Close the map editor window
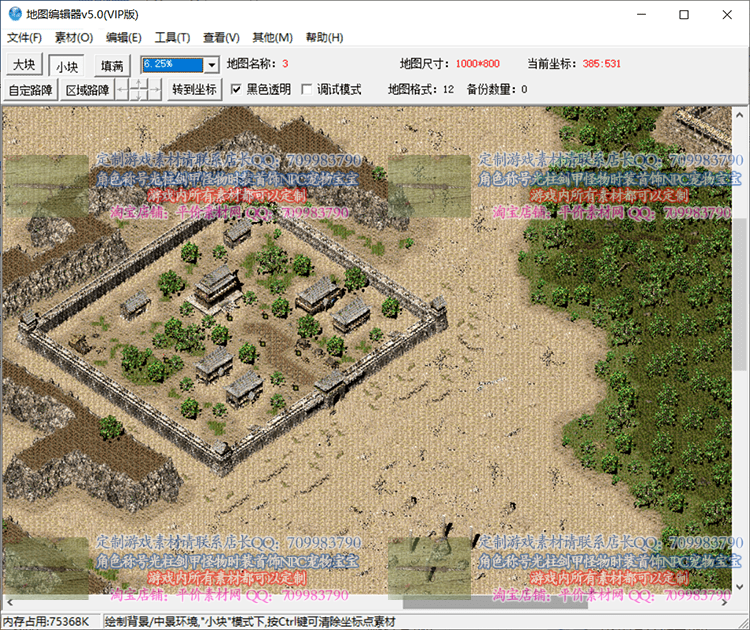Image resolution: width=750 pixels, height=630 pixels. pyautogui.click(x=727, y=14)
